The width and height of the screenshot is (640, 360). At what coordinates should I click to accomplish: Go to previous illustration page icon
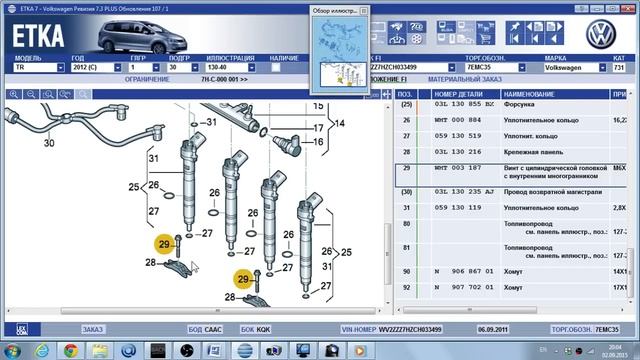click(x=535, y=27)
